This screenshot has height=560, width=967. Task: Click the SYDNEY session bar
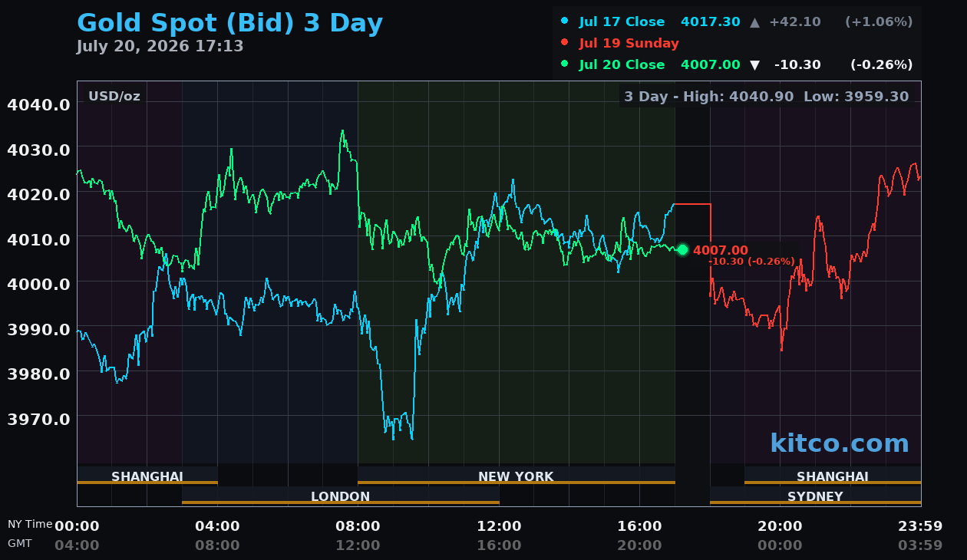pos(815,496)
